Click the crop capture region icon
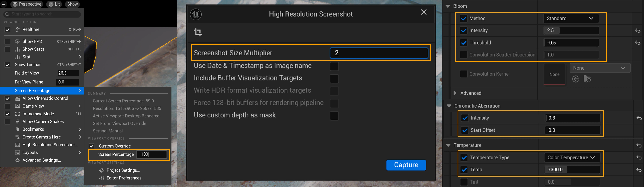Screen dimensions: 644x187 pos(198,32)
